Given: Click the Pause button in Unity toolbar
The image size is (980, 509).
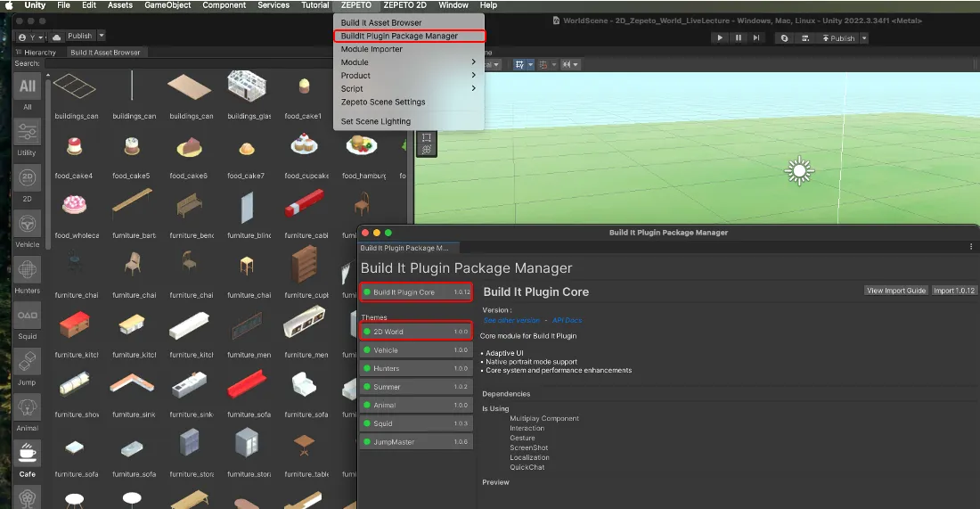Looking at the screenshot, I should tap(739, 38).
